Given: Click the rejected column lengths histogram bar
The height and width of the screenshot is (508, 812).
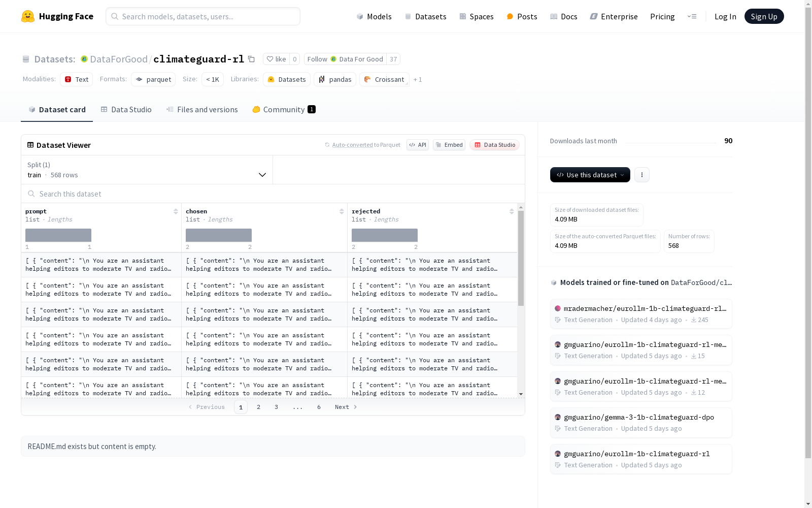Looking at the screenshot, I should point(385,235).
